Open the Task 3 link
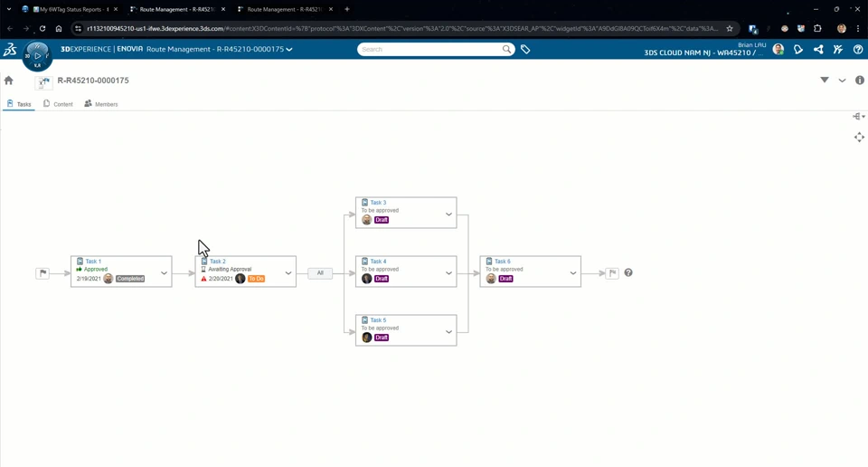Viewport: 868px width, 467px height. 378,203
